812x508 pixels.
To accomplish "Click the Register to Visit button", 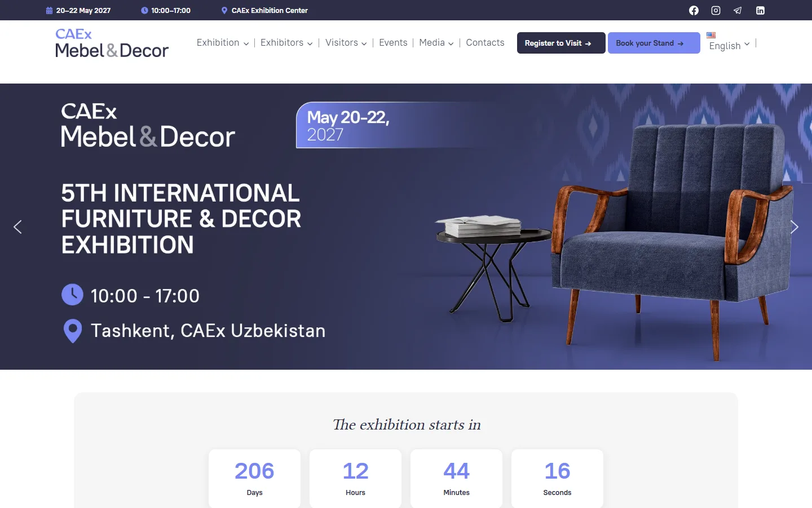I will click(x=561, y=43).
